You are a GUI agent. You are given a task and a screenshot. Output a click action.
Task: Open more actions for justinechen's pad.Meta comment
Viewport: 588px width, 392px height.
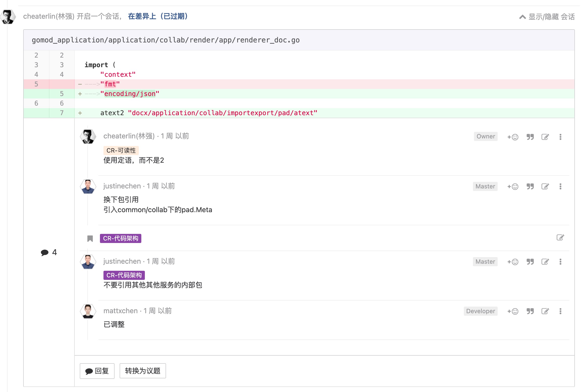[560, 186]
